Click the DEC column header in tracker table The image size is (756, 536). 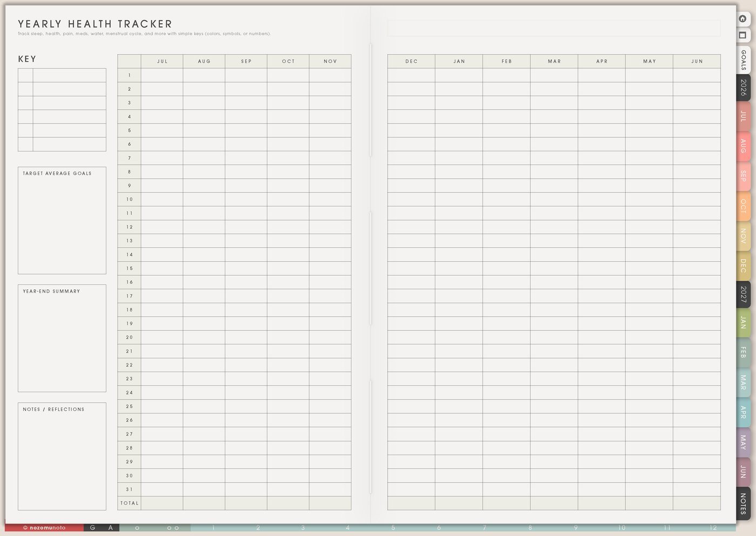point(411,61)
